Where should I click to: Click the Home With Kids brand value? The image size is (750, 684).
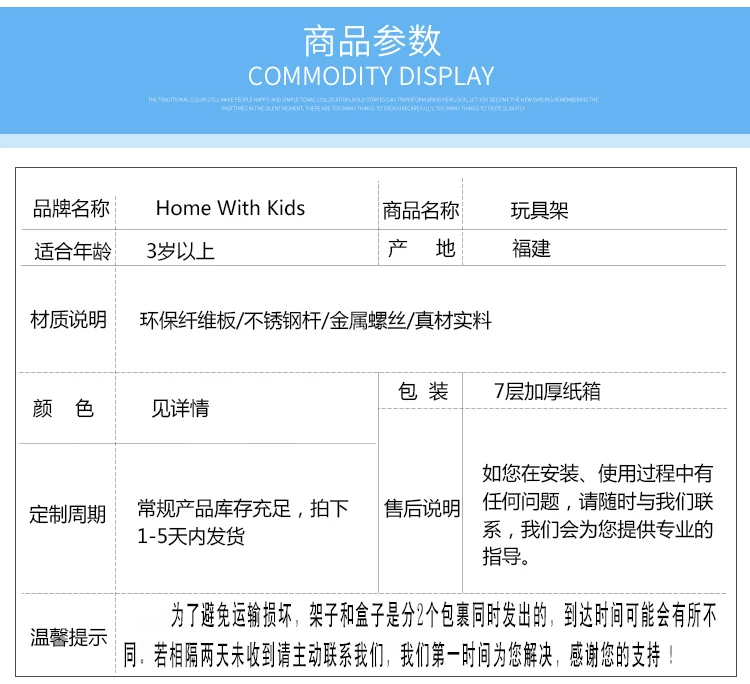point(230,208)
